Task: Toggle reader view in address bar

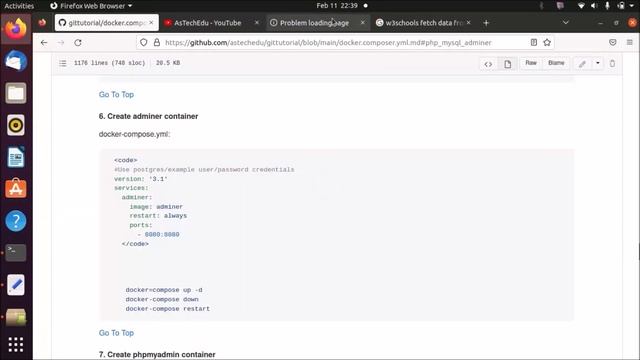Action: click(x=533, y=42)
